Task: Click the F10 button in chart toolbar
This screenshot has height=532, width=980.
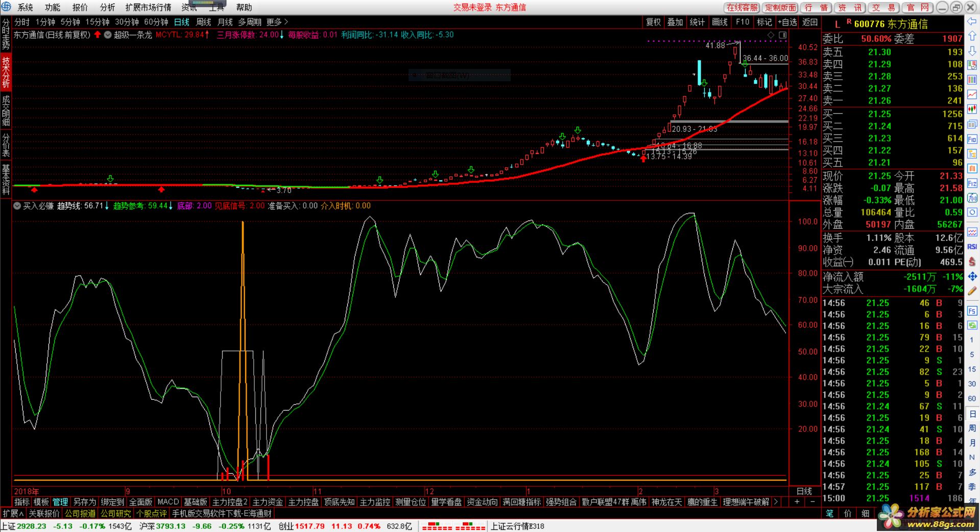Action: point(743,22)
